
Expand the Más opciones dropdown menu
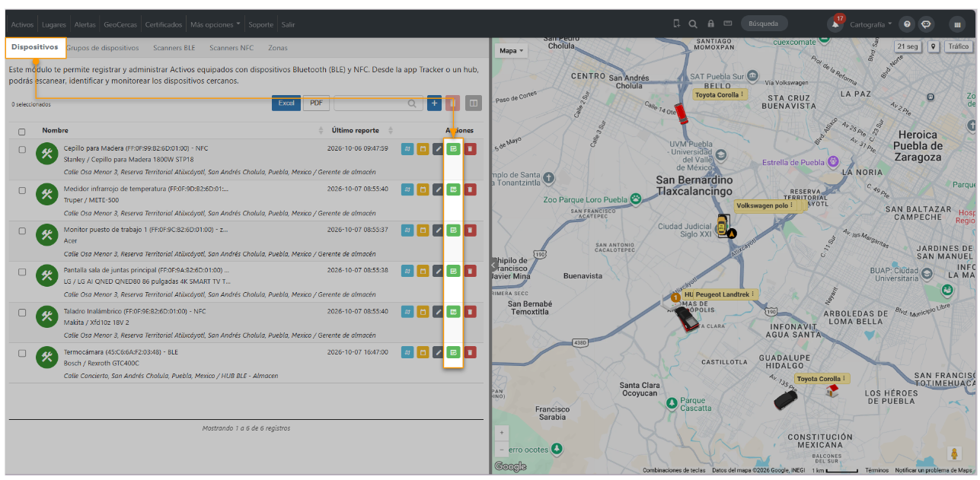[215, 24]
